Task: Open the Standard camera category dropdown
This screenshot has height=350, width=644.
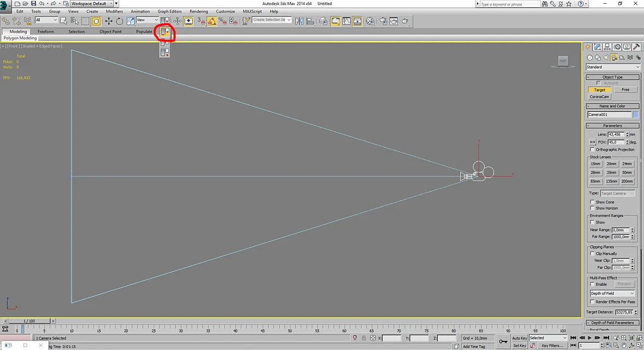Action: [x=613, y=67]
